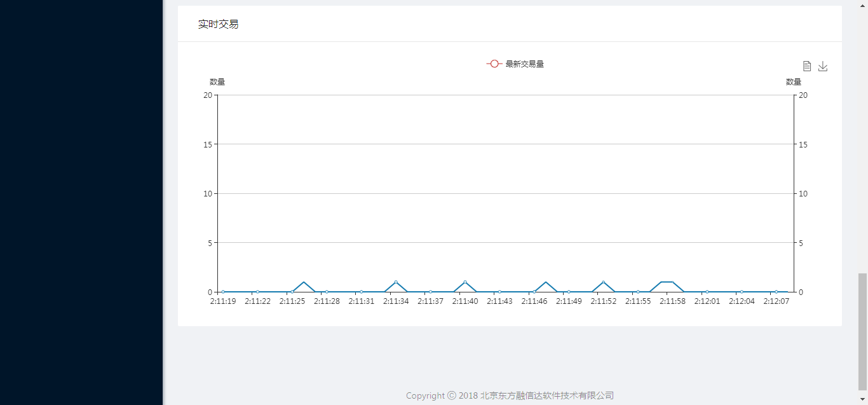Click the left 数量 axis title
868x405 pixels.
click(217, 82)
